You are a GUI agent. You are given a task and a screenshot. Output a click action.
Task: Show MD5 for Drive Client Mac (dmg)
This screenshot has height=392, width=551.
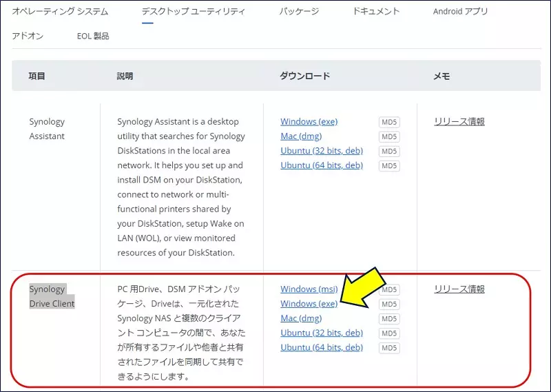389,319
